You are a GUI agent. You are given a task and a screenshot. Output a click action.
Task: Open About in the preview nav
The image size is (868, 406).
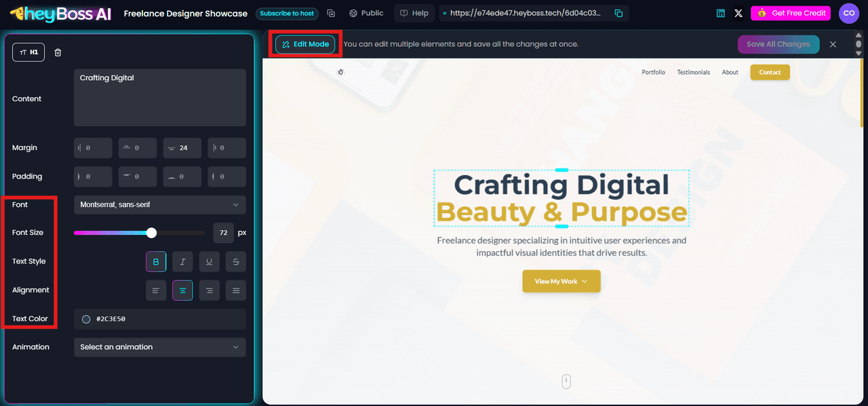730,72
